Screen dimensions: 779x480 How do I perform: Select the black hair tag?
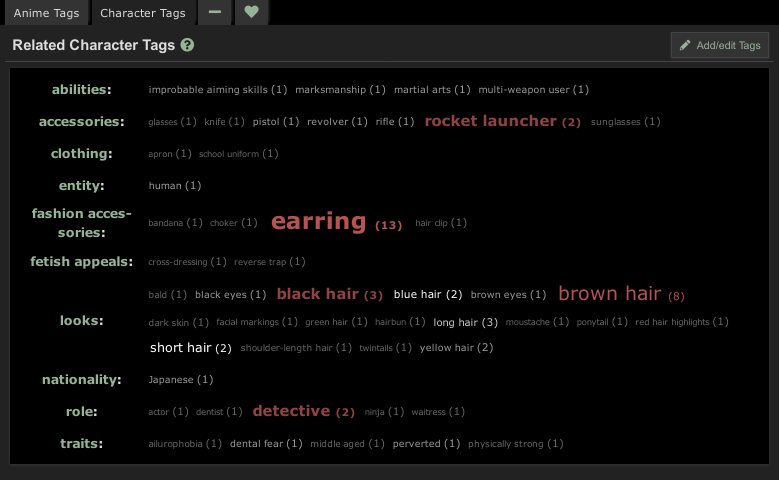[x=317, y=294]
